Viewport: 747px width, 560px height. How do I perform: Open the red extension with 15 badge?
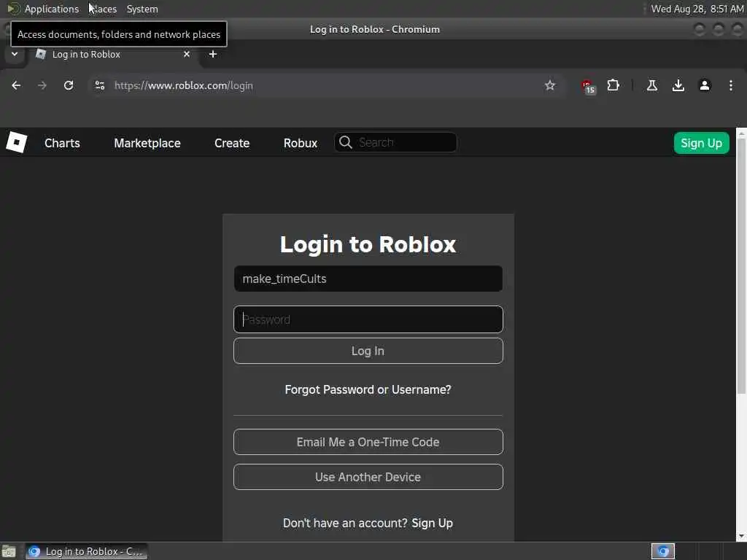click(x=589, y=86)
